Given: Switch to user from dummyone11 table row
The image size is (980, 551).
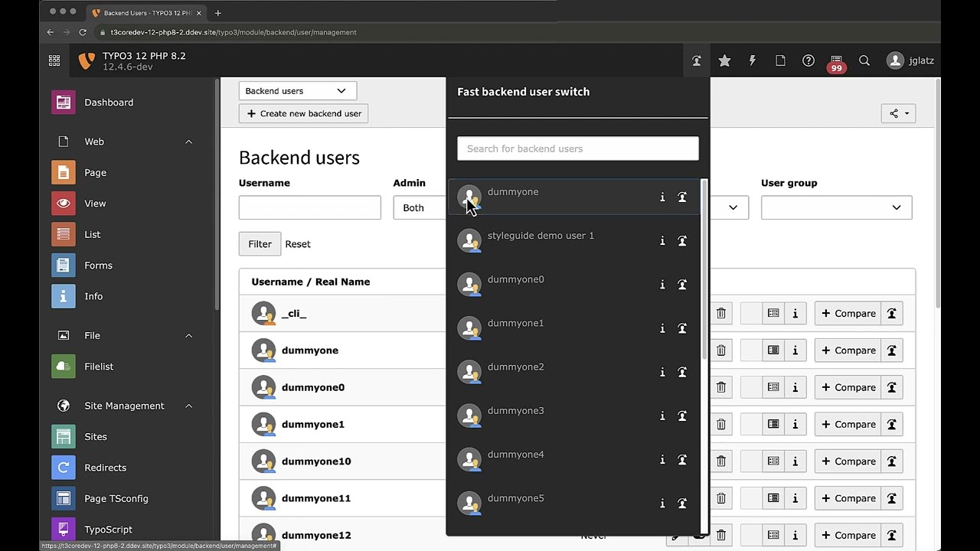Looking at the screenshot, I should pyautogui.click(x=892, y=498).
